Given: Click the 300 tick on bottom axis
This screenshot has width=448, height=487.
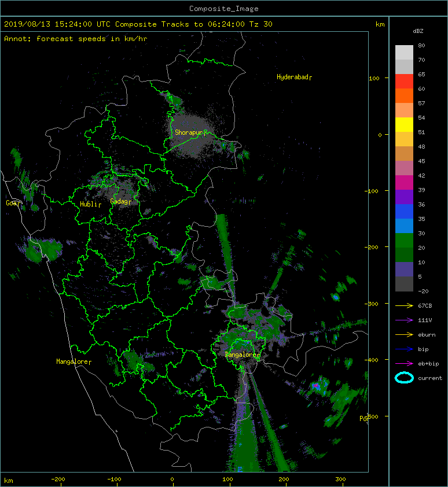Looking at the screenshot, I should tap(340, 479).
